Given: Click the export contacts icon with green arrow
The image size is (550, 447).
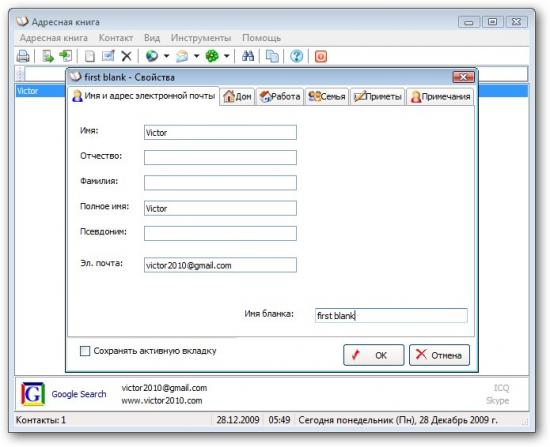Looking at the screenshot, I should (x=48, y=56).
